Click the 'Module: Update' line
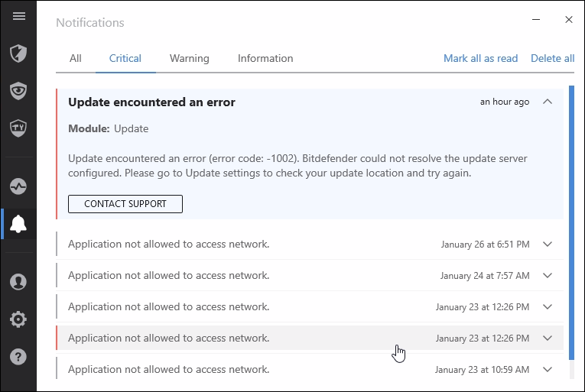This screenshot has width=585, height=392. click(108, 128)
